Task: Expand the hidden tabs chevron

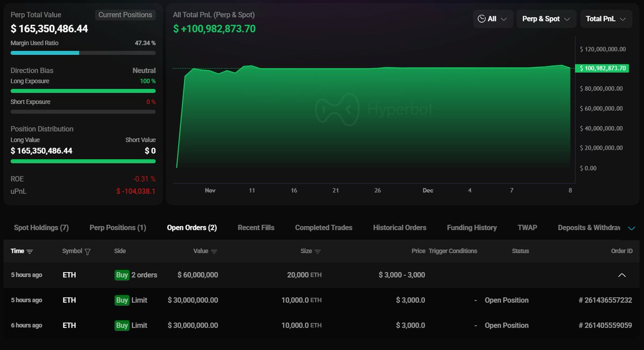Action: point(631,228)
